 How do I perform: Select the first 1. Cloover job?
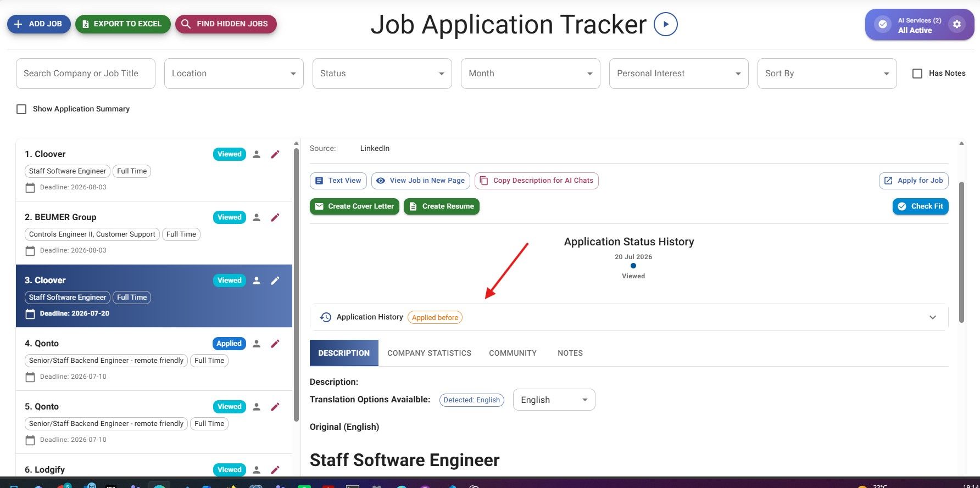pos(154,170)
